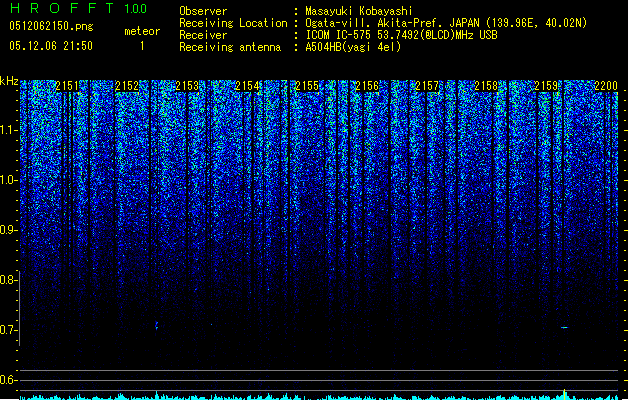Click the meteor echo near 2159

click(564, 327)
